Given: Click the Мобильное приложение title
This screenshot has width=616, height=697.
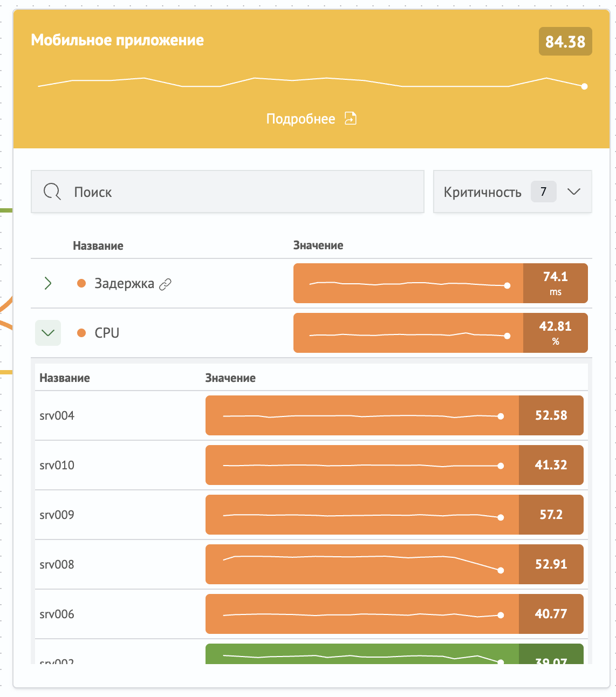Looking at the screenshot, I should (x=118, y=40).
